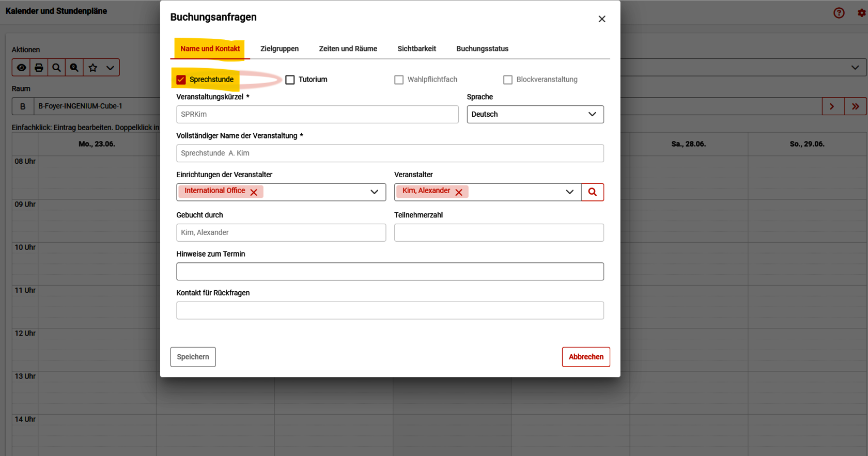Toggle the Blockveranstaltung checkbox
This screenshot has width=868, height=456.
508,80
